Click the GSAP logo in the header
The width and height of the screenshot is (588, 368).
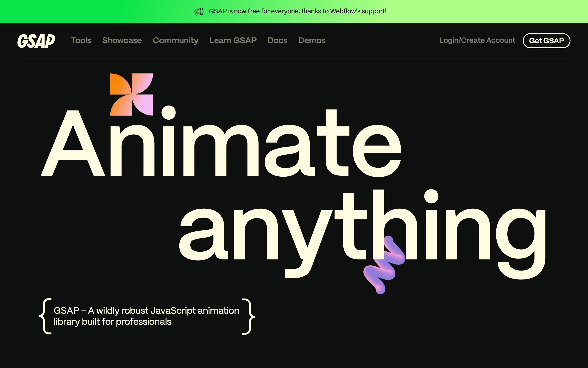[36, 41]
